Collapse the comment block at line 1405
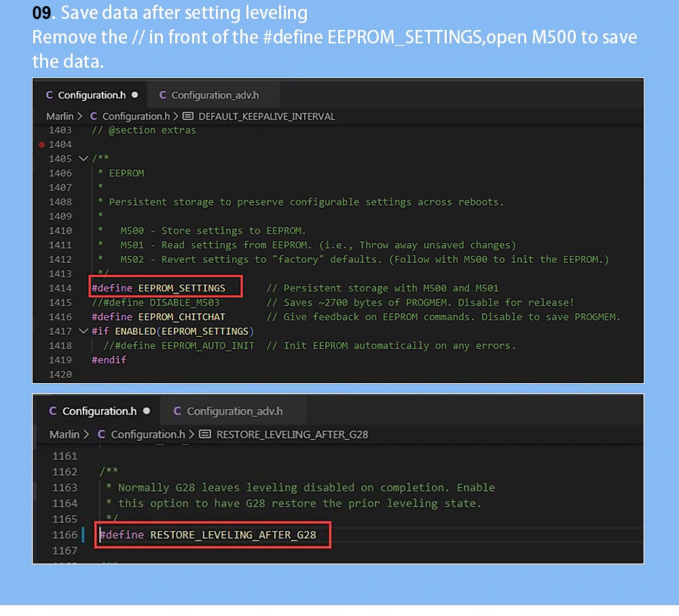The image size is (679, 616). pyautogui.click(x=84, y=159)
